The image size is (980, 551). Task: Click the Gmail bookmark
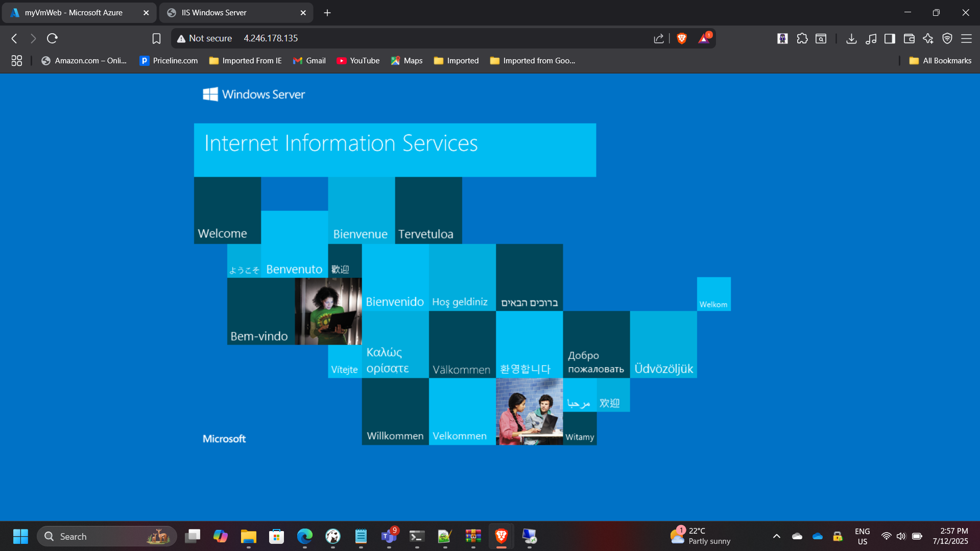(309, 61)
